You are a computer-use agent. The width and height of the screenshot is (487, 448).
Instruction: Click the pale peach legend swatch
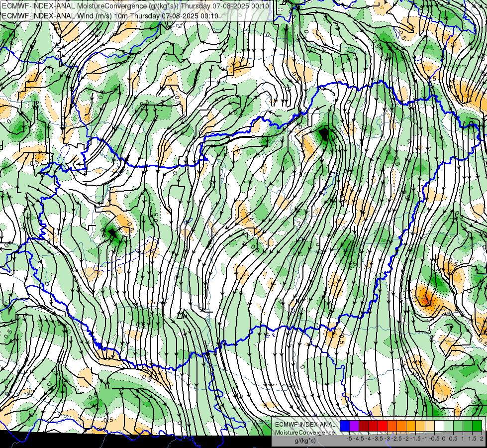pos(430,426)
